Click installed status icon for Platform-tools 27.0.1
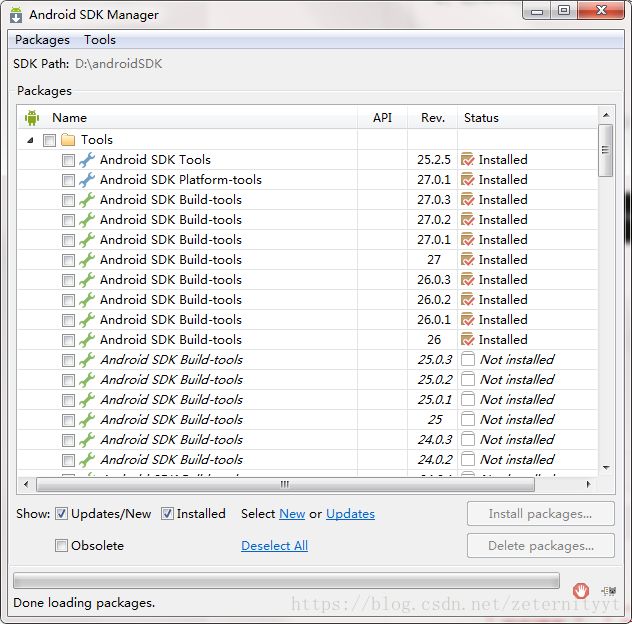This screenshot has height=624, width=632. tap(468, 180)
